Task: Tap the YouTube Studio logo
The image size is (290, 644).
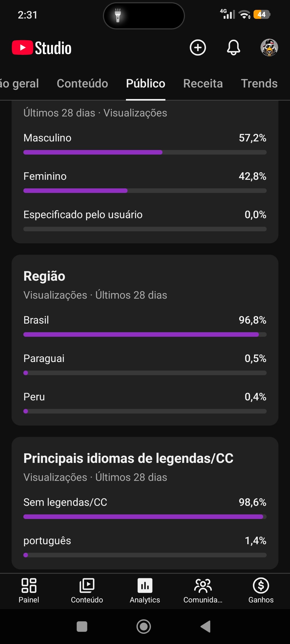Action: [x=42, y=48]
